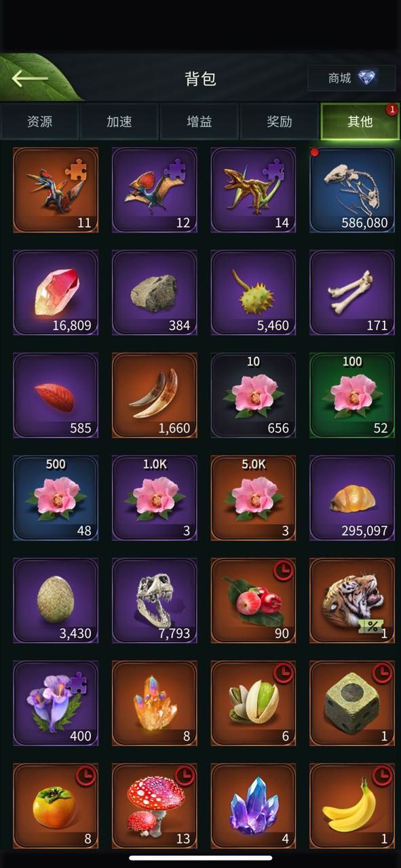Select the crossed bones item with 171
The height and width of the screenshot is (868, 401).
click(352, 292)
